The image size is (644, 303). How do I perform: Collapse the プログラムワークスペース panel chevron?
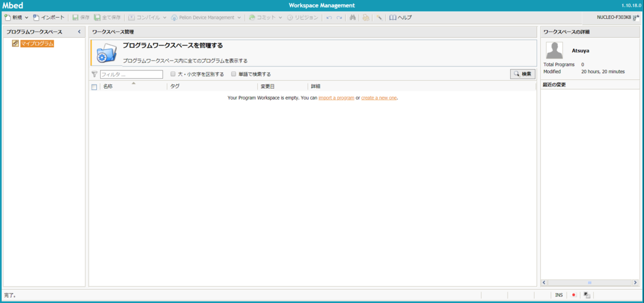79,31
